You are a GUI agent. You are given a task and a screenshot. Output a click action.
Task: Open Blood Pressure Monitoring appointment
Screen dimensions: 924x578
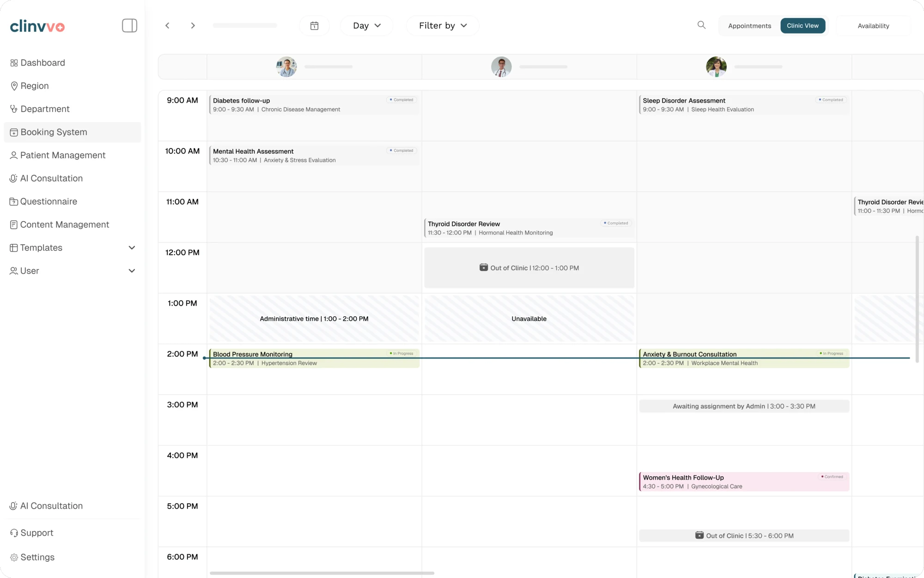point(314,358)
